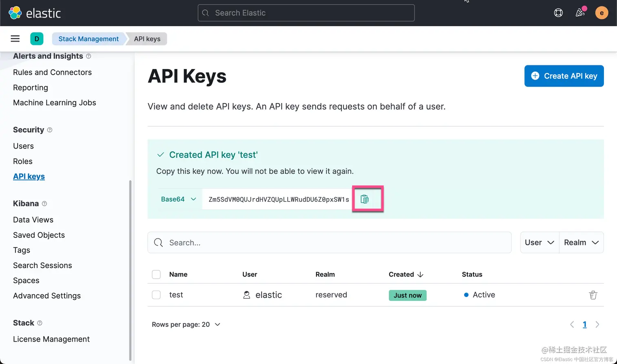Viewport: 617px width, 364px height.
Task: Open Reporting in the sidebar
Action: (31, 87)
